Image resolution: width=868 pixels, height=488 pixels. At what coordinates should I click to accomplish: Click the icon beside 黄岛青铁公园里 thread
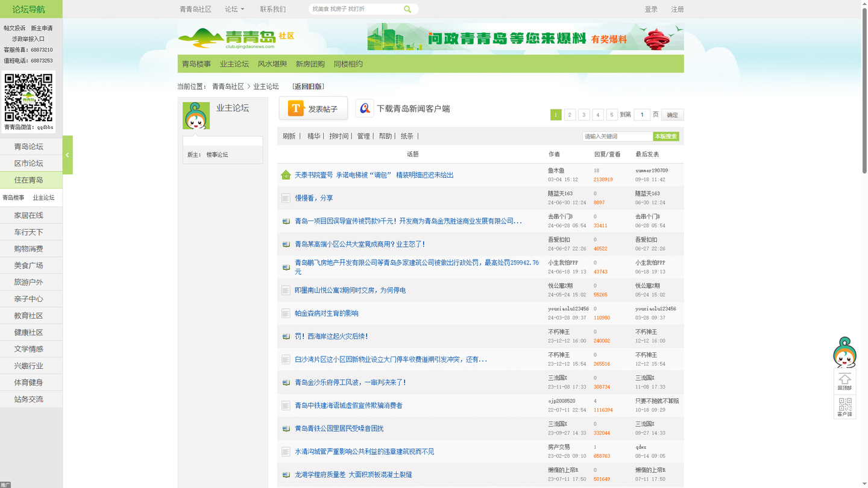click(286, 428)
